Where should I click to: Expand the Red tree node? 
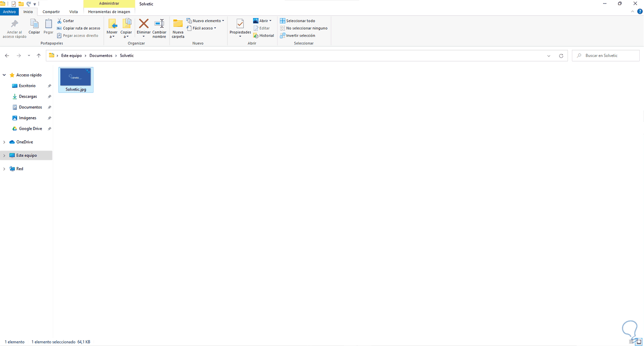4,169
